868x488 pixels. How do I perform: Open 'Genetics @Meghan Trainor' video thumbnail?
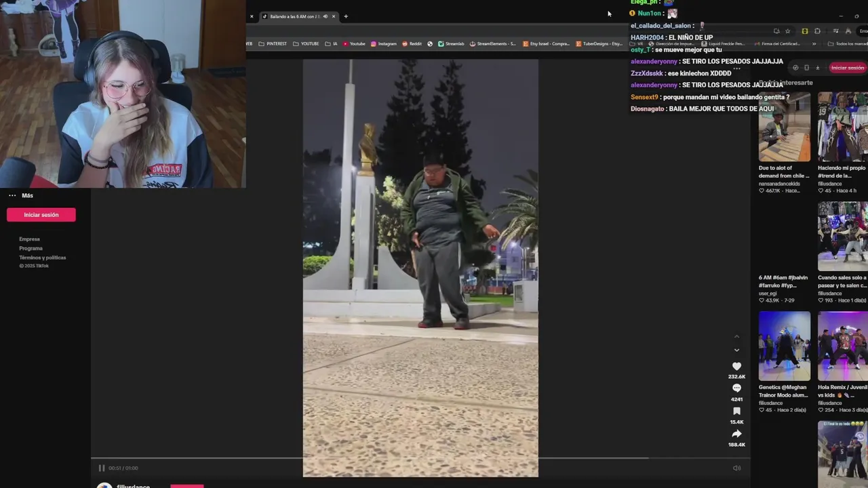pos(785,346)
